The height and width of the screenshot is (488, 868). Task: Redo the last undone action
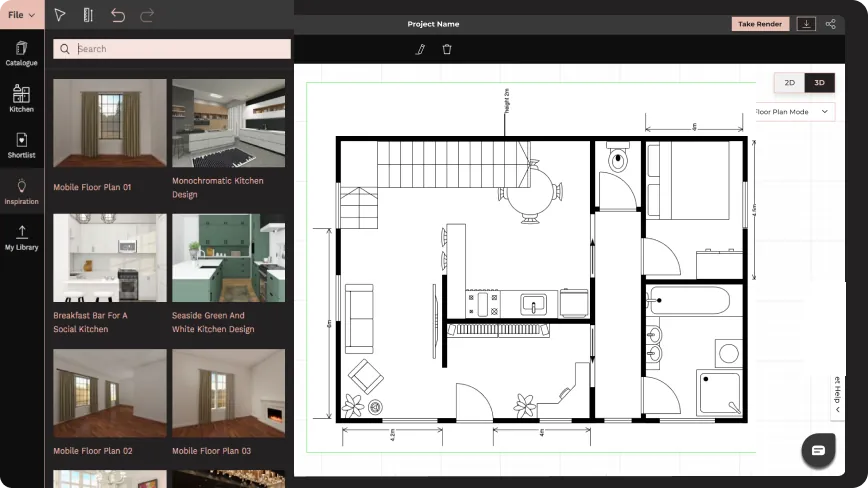click(x=147, y=15)
